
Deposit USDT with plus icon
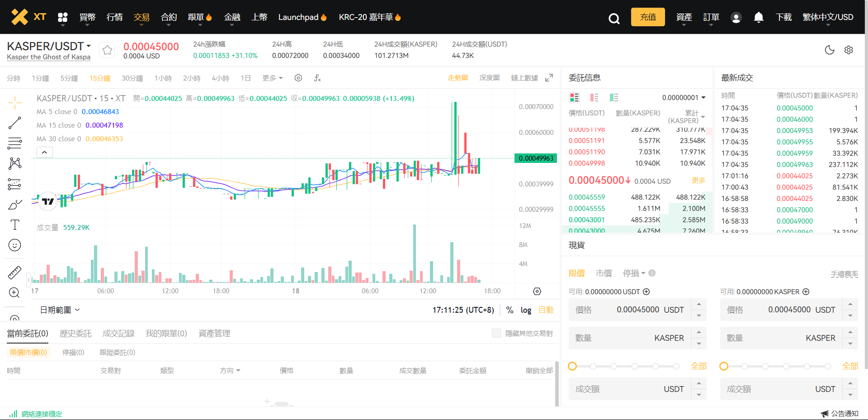(x=646, y=291)
